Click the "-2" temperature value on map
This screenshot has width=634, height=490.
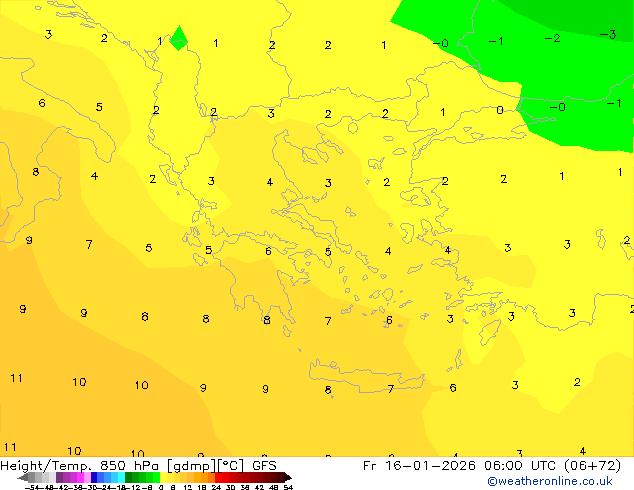552,38
